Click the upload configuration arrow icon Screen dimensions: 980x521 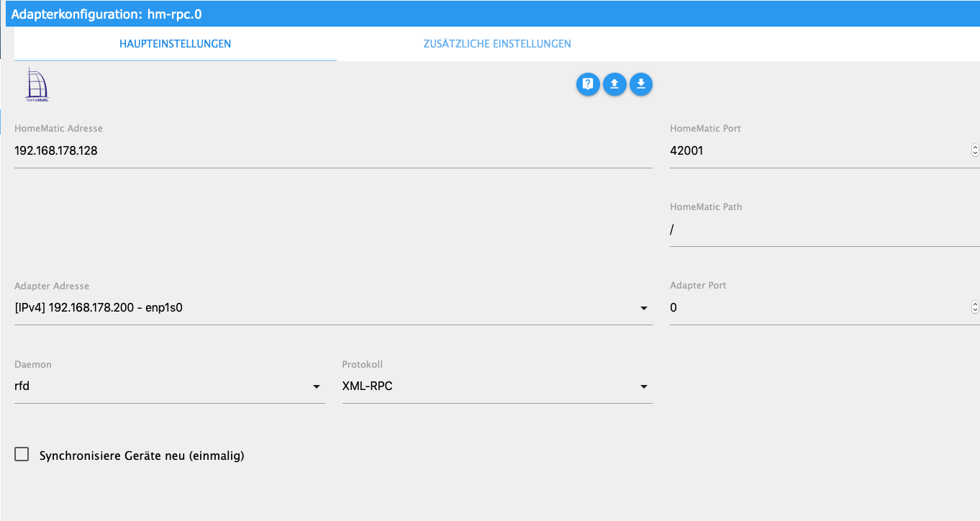tap(614, 84)
